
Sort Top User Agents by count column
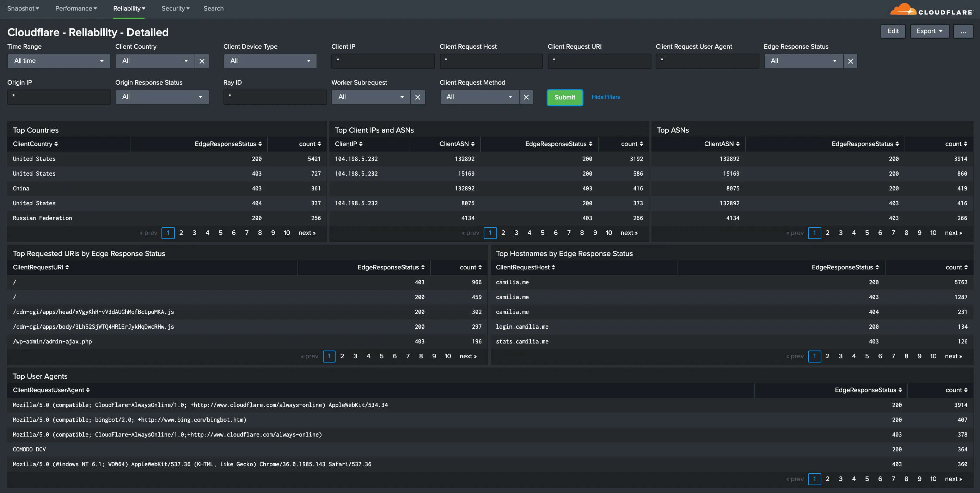coord(956,390)
